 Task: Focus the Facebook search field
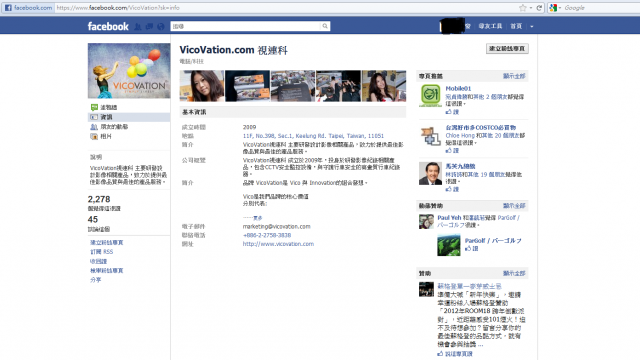click(246, 26)
